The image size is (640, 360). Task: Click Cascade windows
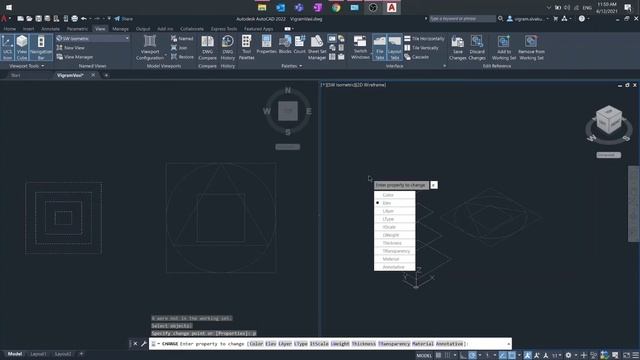[416, 57]
